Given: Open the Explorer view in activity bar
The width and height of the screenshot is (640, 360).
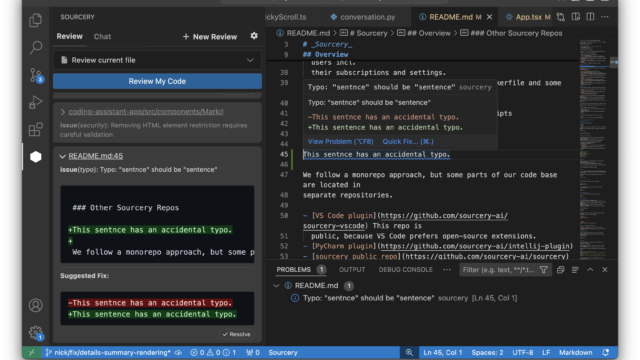Looking at the screenshot, I should tap(36, 20).
